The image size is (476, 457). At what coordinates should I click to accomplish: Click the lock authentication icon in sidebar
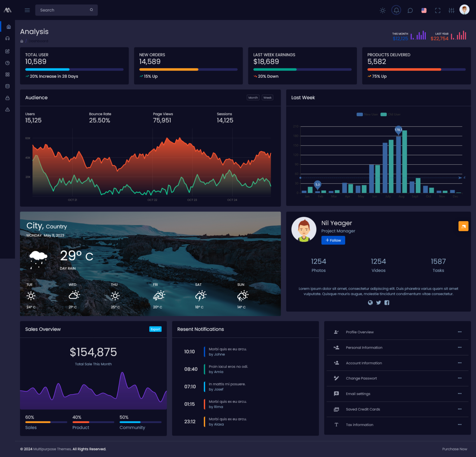[7, 98]
